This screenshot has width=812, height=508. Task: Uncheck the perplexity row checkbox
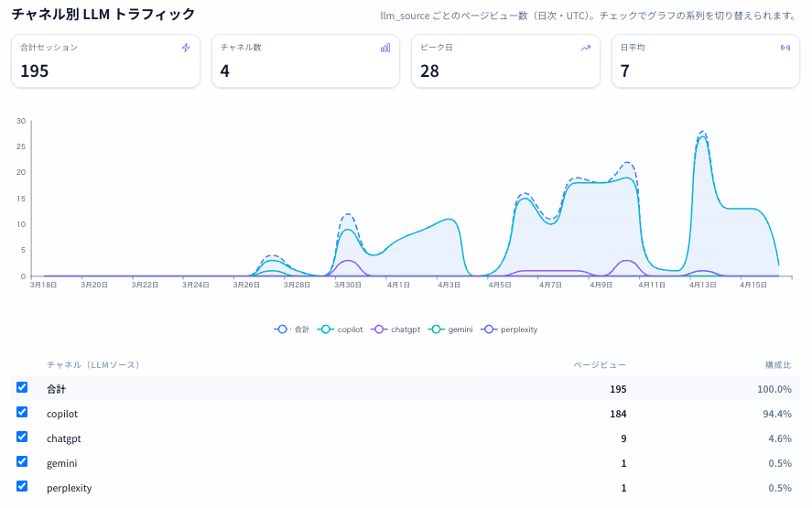22,486
